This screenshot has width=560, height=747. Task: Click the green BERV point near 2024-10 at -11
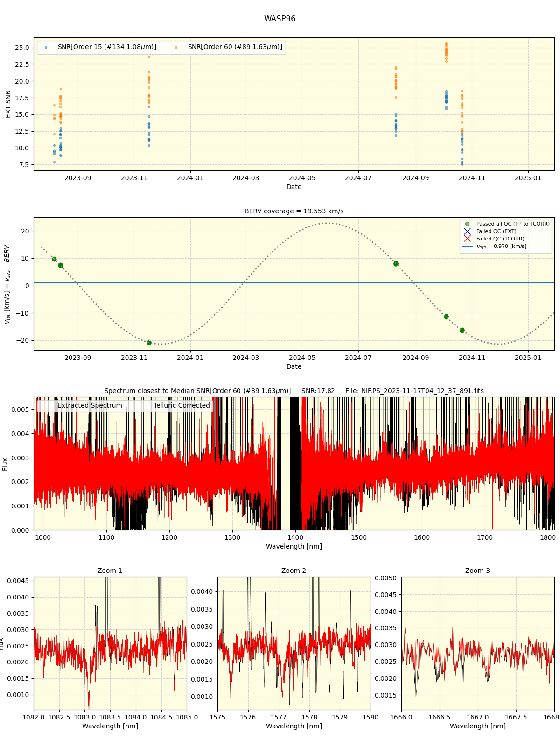[x=446, y=317]
